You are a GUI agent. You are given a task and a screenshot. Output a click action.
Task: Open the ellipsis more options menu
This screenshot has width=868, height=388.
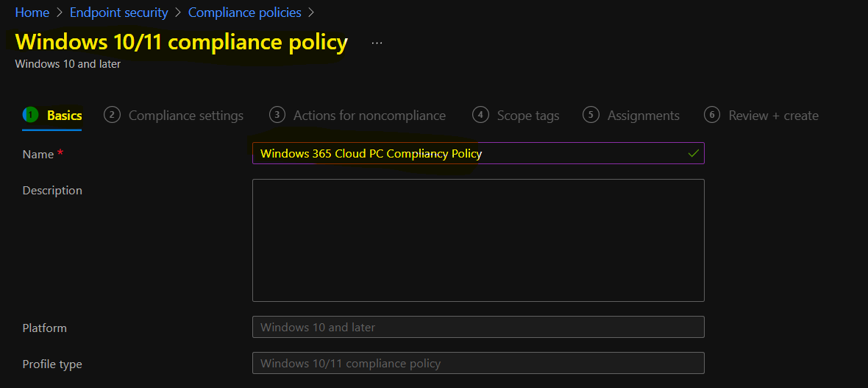point(377,43)
